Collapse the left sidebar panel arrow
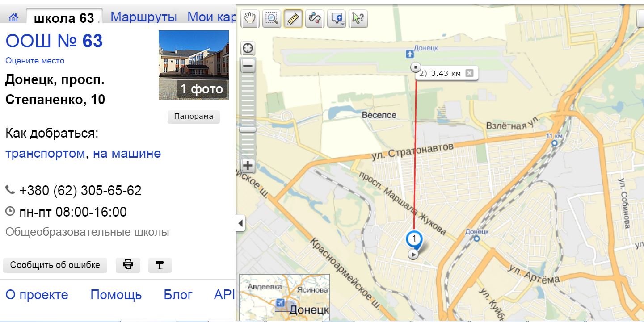This screenshot has height=322, width=644. [x=241, y=223]
